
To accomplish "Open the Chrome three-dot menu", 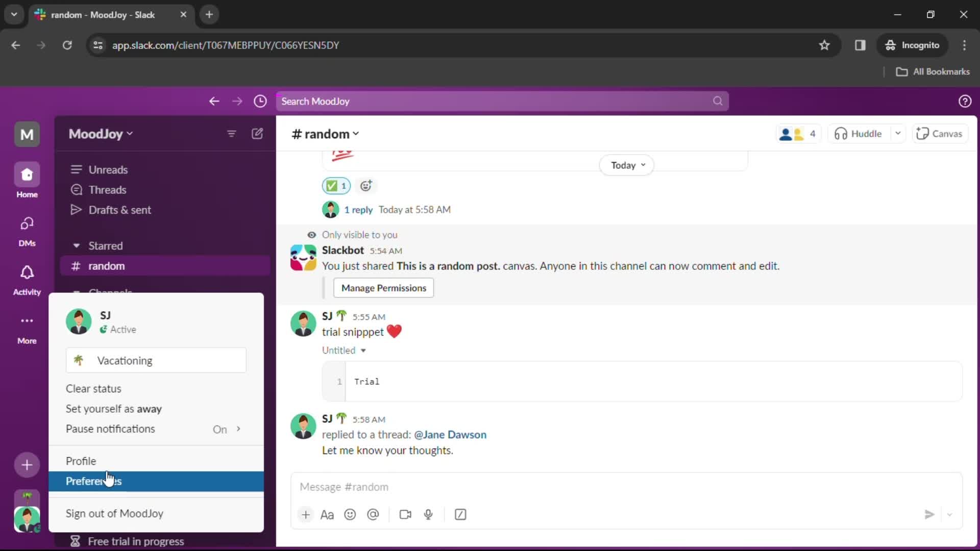I will 964,45.
